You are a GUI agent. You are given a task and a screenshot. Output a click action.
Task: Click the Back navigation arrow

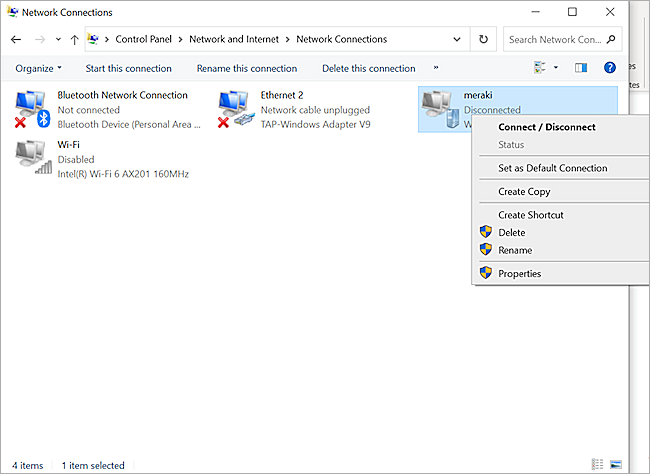[x=16, y=39]
